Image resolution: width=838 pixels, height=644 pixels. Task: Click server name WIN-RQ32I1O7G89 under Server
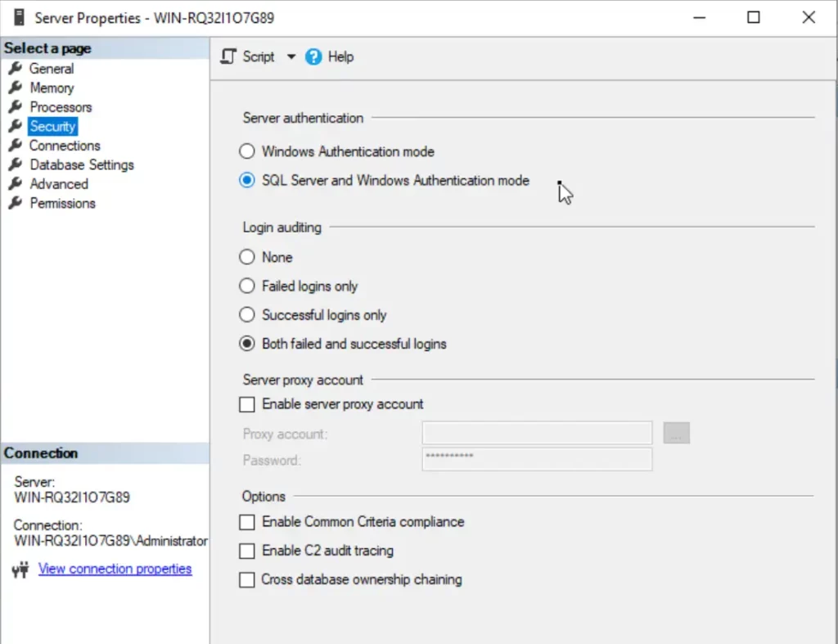click(x=72, y=498)
